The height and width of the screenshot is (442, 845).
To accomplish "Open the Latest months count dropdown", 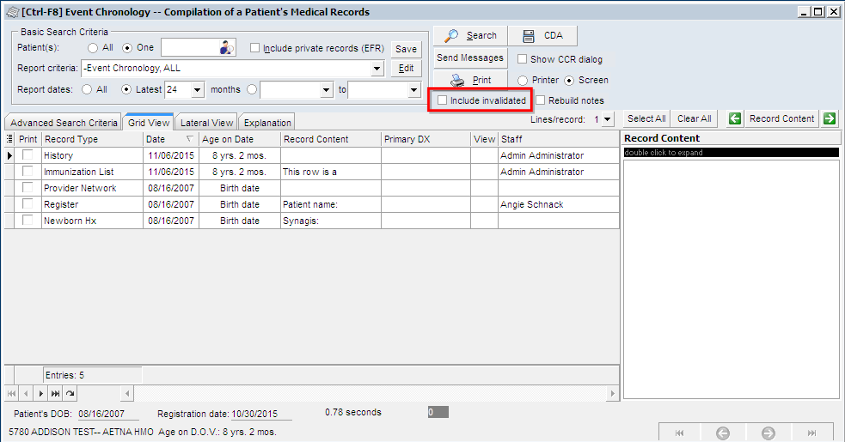I will point(197,89).
